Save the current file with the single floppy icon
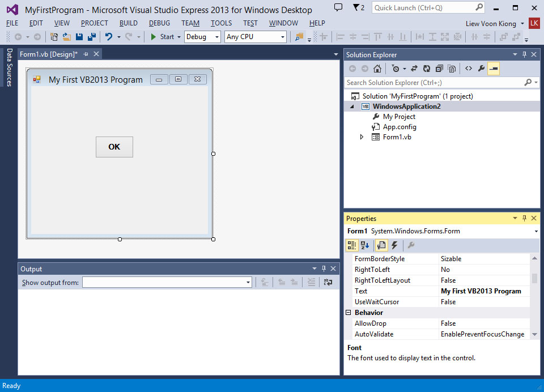 79,37
